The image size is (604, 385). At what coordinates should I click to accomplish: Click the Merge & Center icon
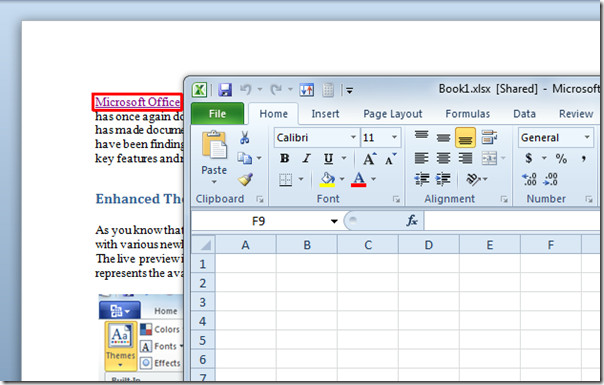click(489, 158)
